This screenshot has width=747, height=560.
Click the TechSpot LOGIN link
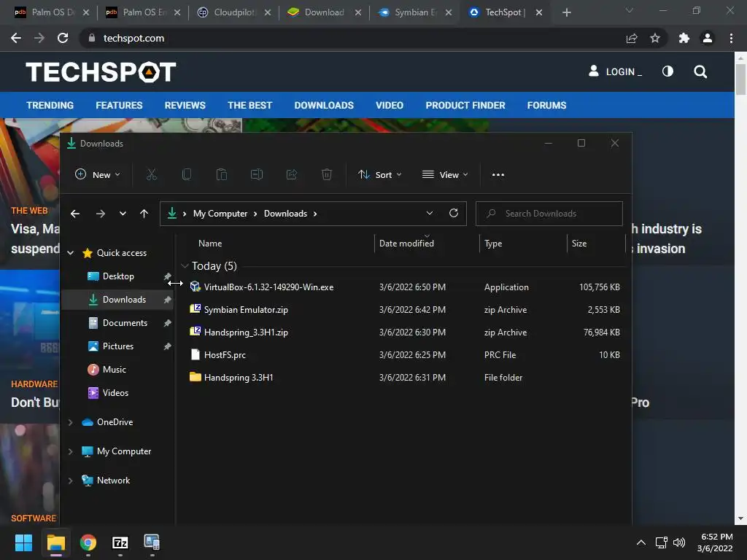615,71
